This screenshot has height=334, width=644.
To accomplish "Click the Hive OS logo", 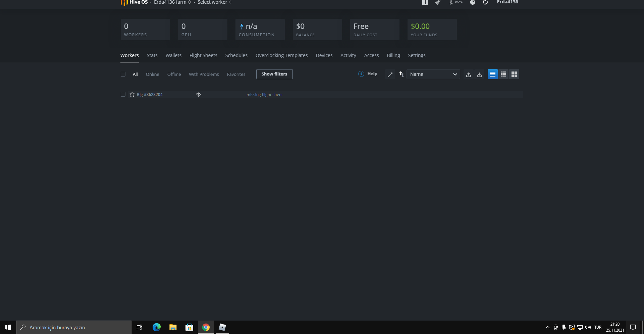I will click(134, 2).
